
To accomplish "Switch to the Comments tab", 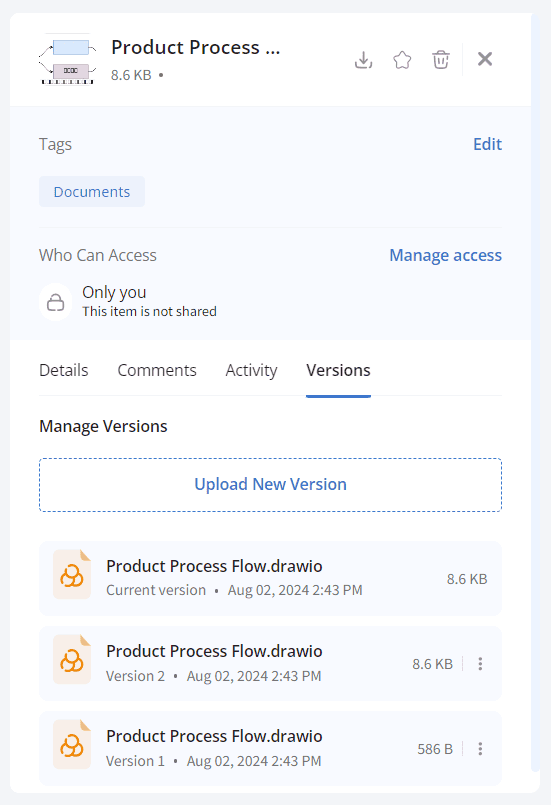I will [157, 370].
